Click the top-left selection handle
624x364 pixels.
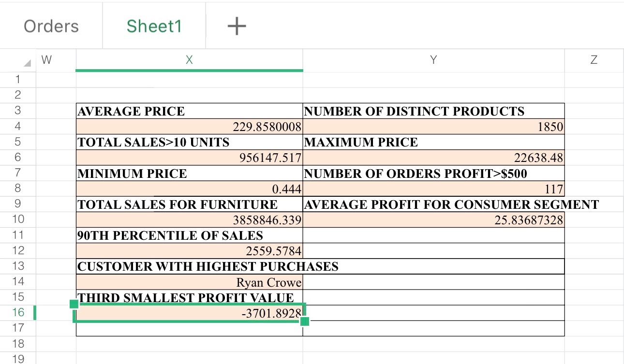pos(74,304)
